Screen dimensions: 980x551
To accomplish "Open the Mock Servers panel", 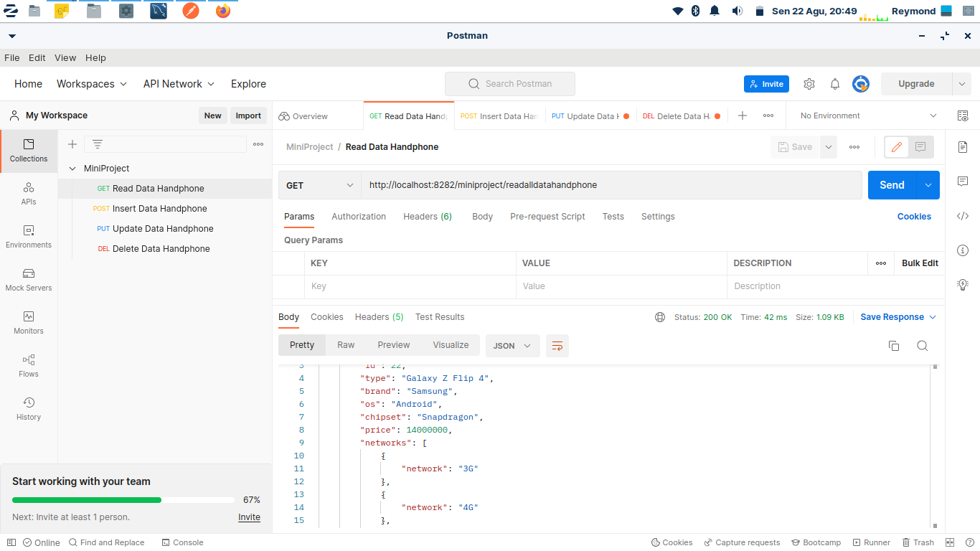I will point(28,281).
